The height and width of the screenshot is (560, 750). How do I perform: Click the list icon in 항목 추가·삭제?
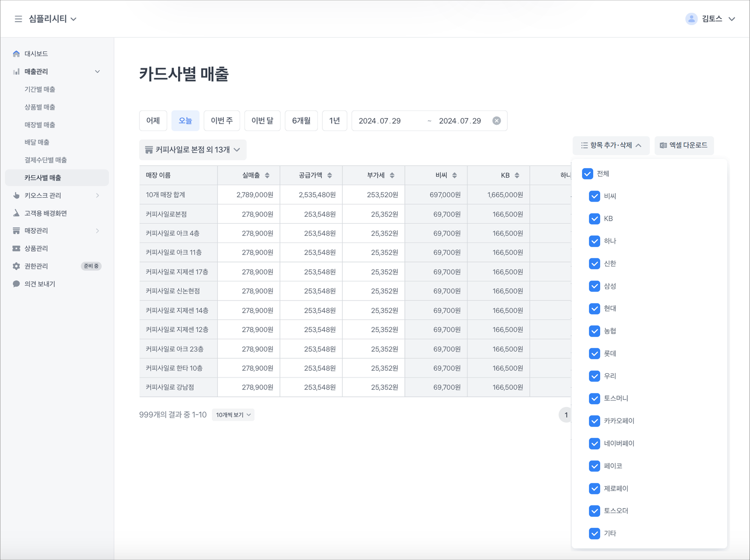pos(584,145)
